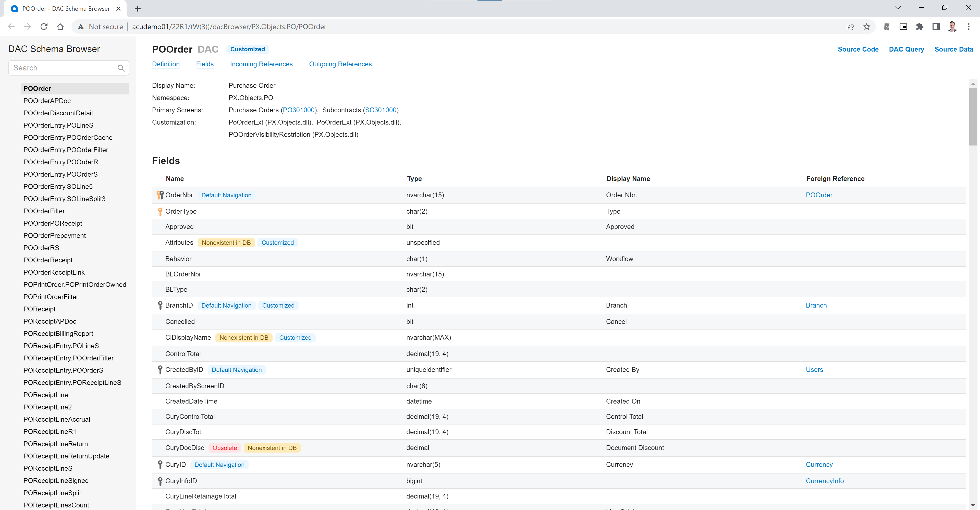980x510 pixels.
Task: Open the Definition tab
Action: (166, 64)
